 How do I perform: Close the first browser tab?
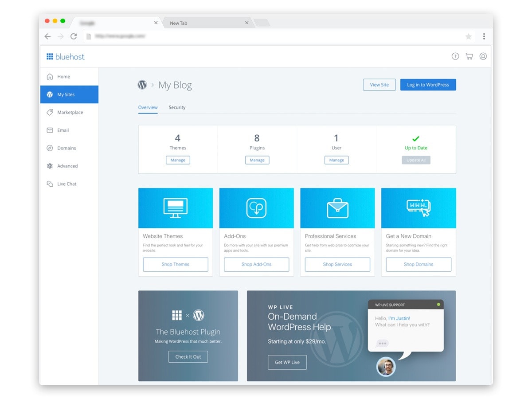[156, 23]
